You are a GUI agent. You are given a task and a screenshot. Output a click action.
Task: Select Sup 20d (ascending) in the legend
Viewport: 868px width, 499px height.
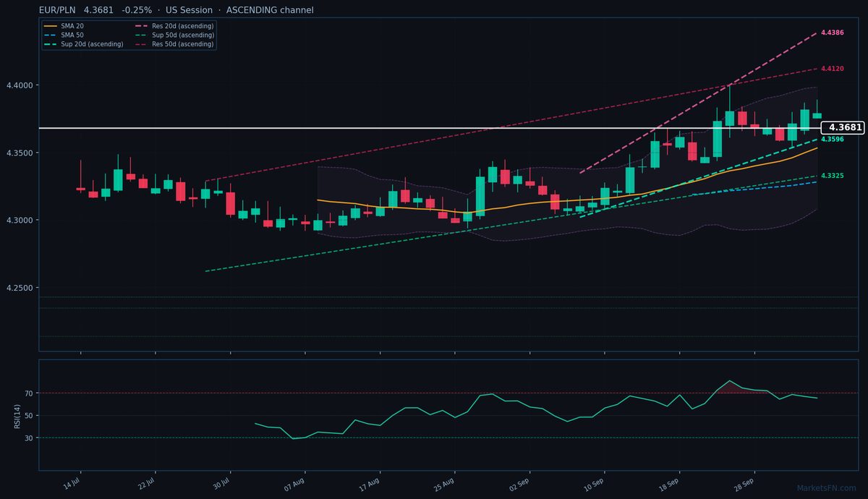point(83,44)
